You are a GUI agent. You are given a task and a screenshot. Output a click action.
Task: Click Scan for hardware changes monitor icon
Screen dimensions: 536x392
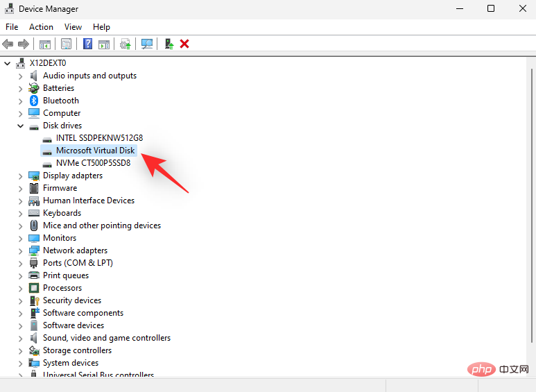coord(147,44)
